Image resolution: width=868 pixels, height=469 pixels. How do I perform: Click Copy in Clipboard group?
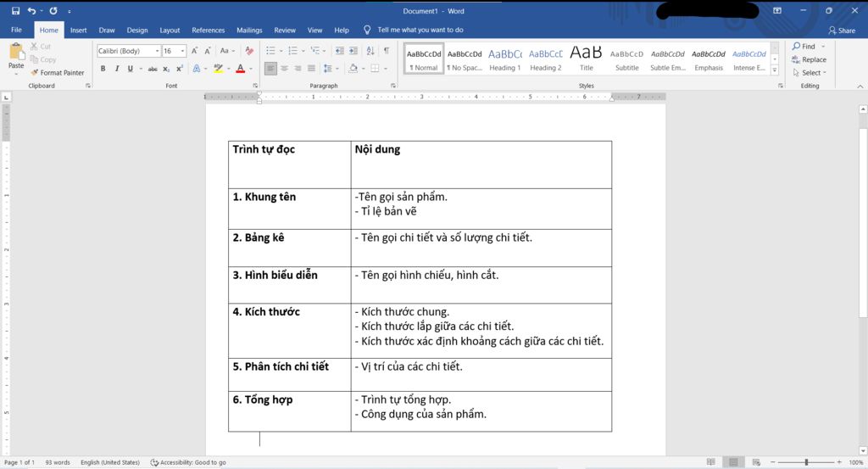pos(43,59)
